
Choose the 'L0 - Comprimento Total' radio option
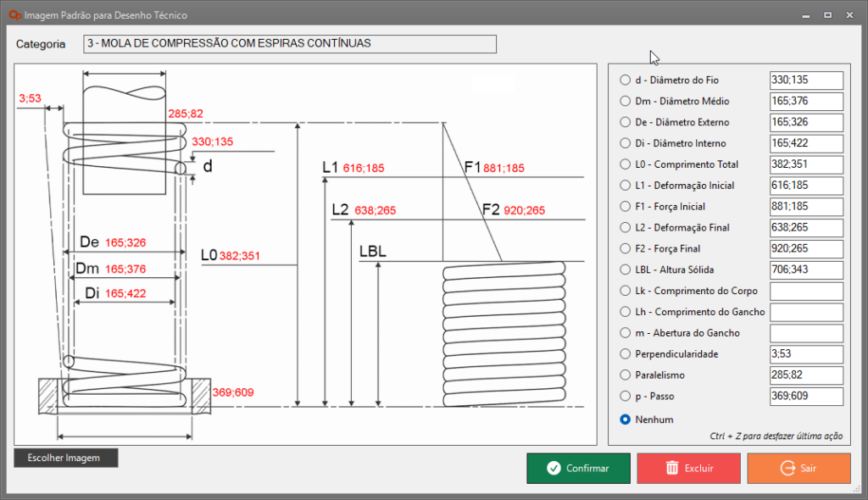click(626, 164)
